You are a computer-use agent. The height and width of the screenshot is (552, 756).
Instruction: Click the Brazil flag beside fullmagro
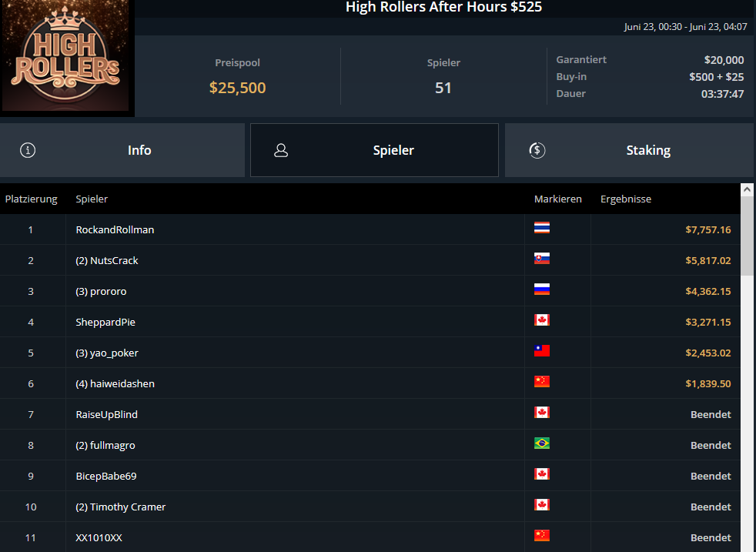(x=542, y=443)
